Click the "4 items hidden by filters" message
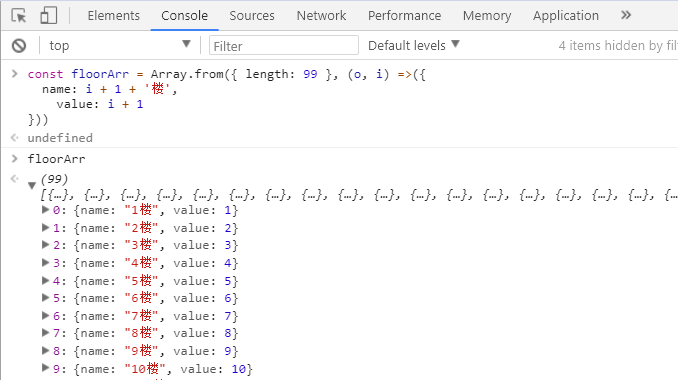This screenshot has width=678, height=380. [618, 45]
